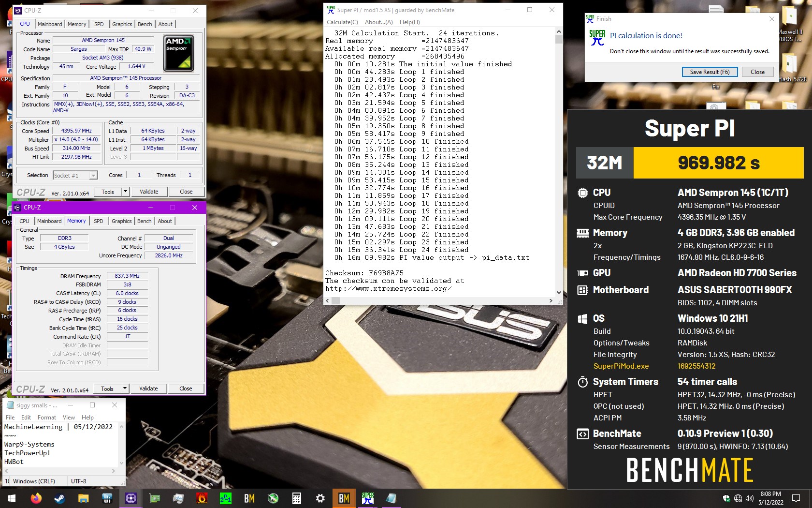Open the Socket #1 Selection dropdown
This screenshot has height=508, width=812.
[75, 175]
